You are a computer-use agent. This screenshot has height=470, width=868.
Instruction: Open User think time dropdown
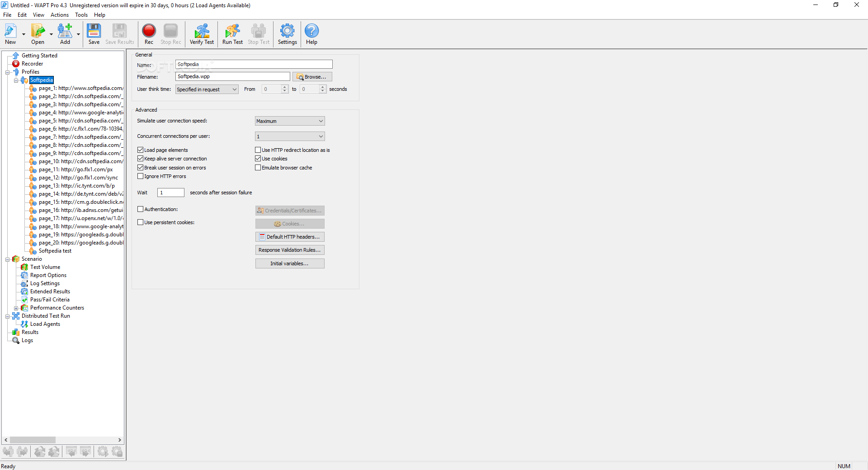click(207, 89)
